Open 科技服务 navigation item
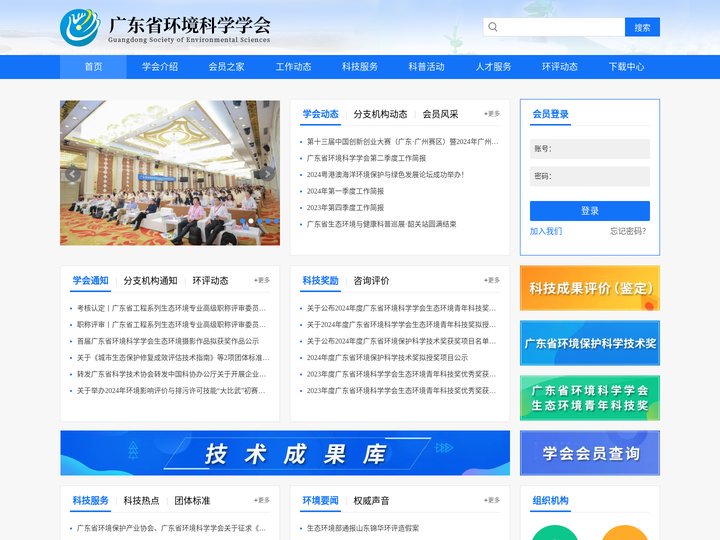 tap(360, 67)
